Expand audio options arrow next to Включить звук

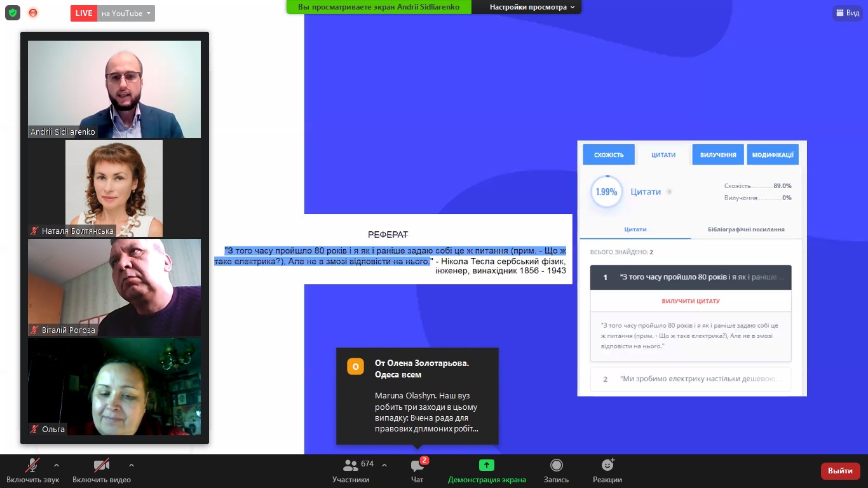coord(57,464)
